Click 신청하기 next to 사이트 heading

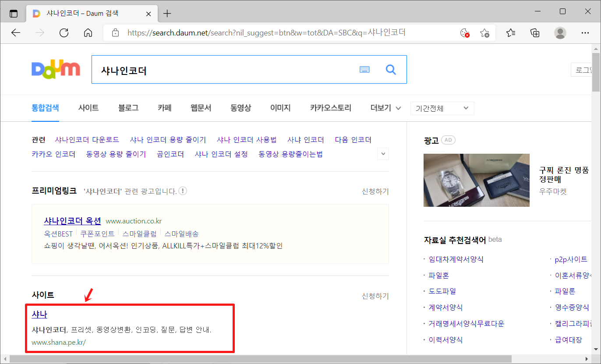click(x=375, y=296)
